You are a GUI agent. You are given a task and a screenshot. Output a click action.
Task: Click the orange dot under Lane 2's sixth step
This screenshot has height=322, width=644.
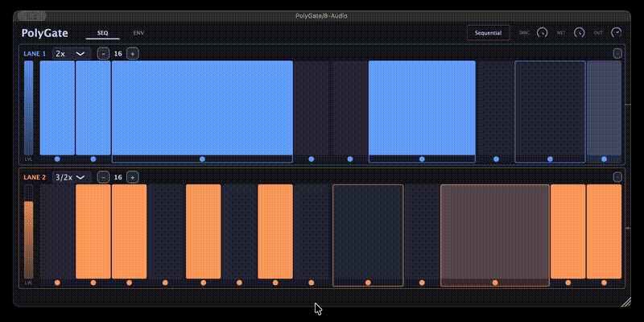[239, 283]
